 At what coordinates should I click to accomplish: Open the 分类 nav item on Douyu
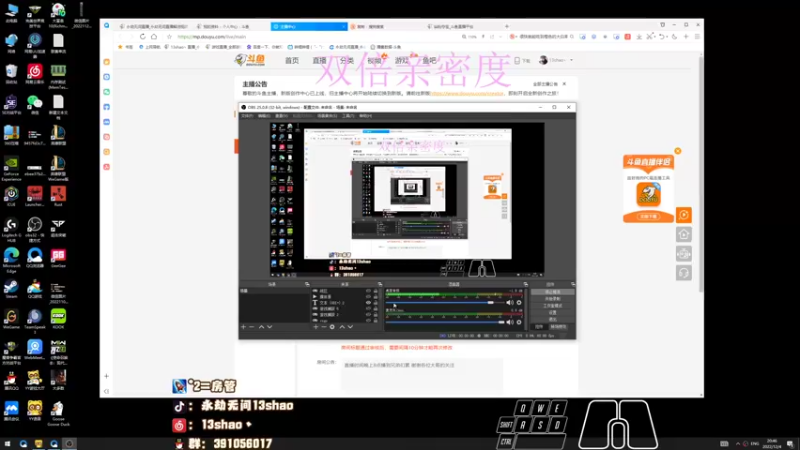[347, 60]
